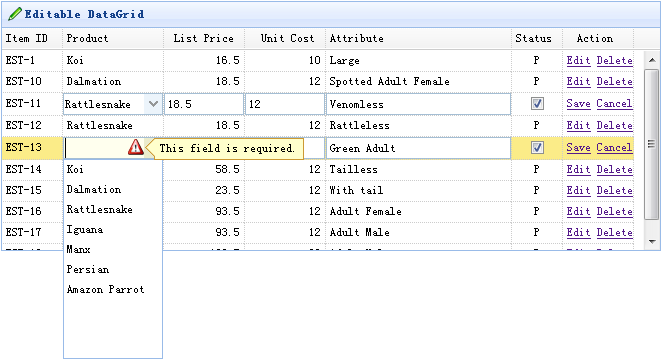
Task: Click the List Price field showing 18.5
Action: click(x=204, y=104)
